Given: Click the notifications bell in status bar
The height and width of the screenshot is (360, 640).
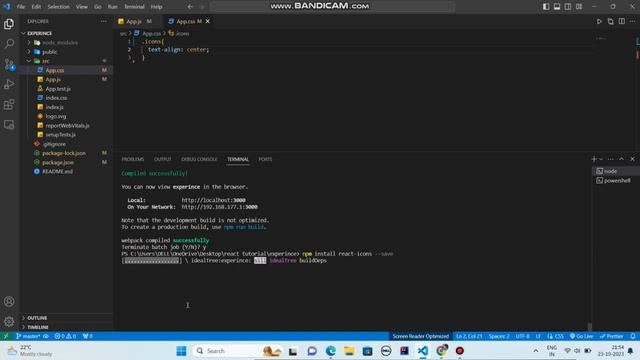Looking at the screenshot, I should [x=633, y=336].
